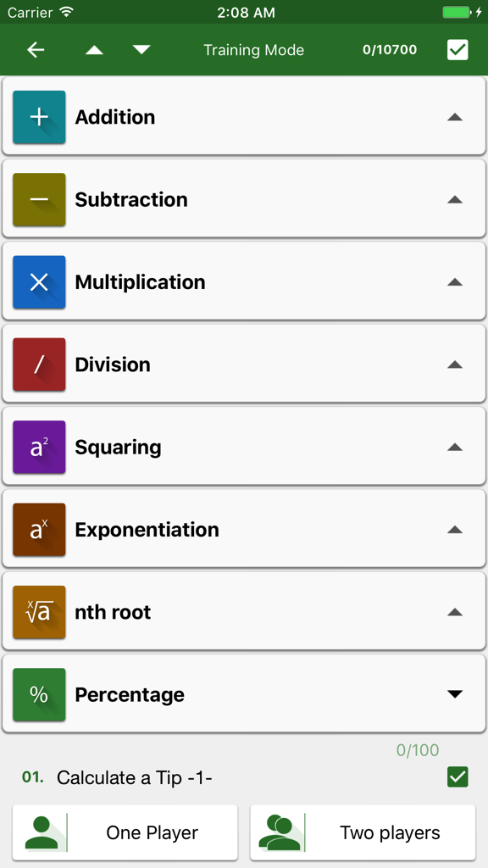Expand the Addition category
The image size is (488, 868).
(x=456, y=117)
